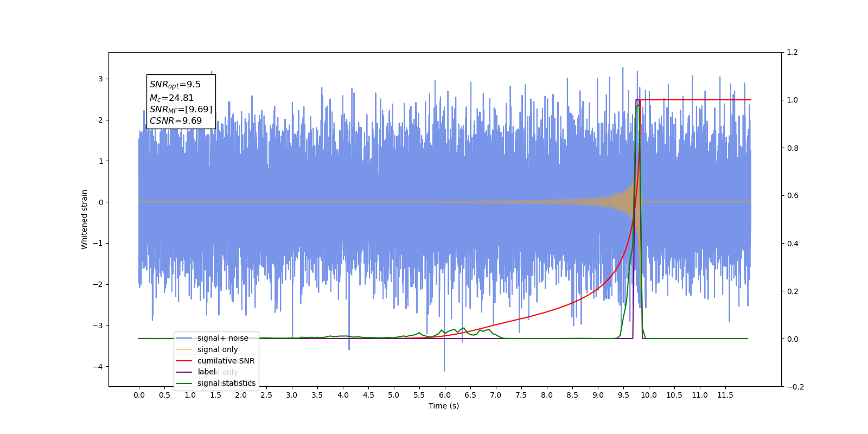
Task: Click the 11.5 tick label on time axis
Action: [725, 395]
